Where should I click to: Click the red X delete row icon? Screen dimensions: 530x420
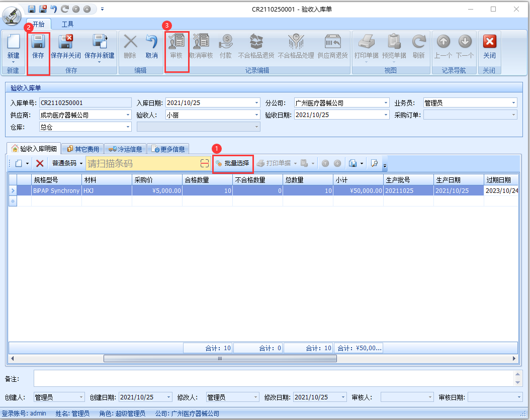click(40, 163)
